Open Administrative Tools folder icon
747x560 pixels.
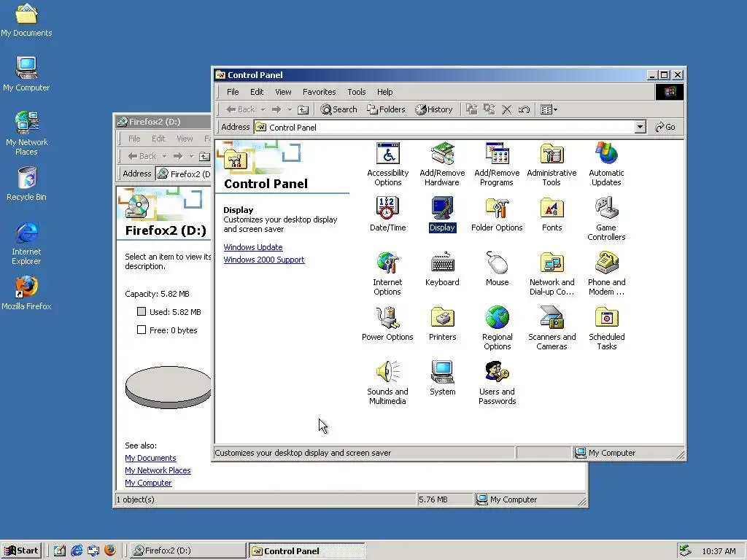(551, 164)
